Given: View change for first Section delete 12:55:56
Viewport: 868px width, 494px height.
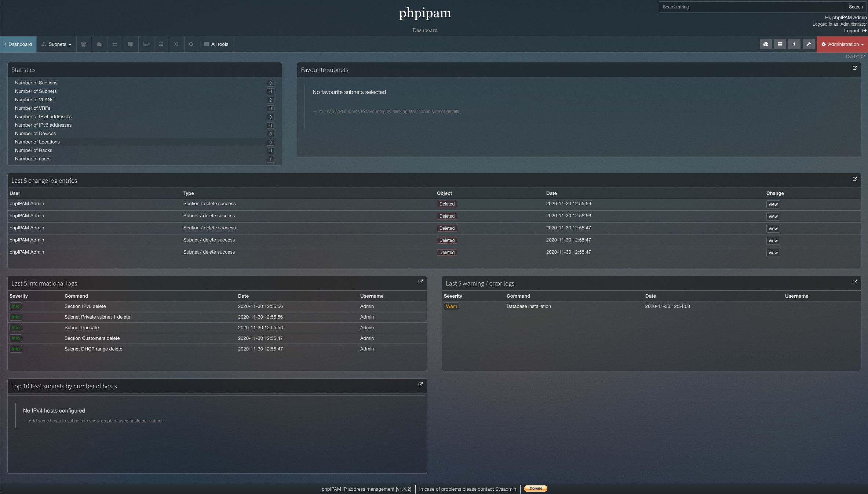Looking at the screenshot, I should [x=773, y=204].
